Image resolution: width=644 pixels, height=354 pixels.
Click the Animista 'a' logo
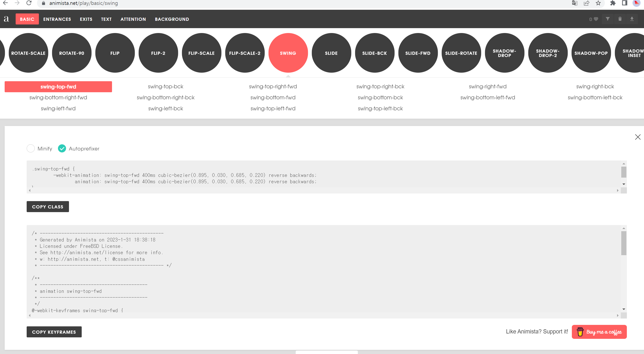[7, 19]
